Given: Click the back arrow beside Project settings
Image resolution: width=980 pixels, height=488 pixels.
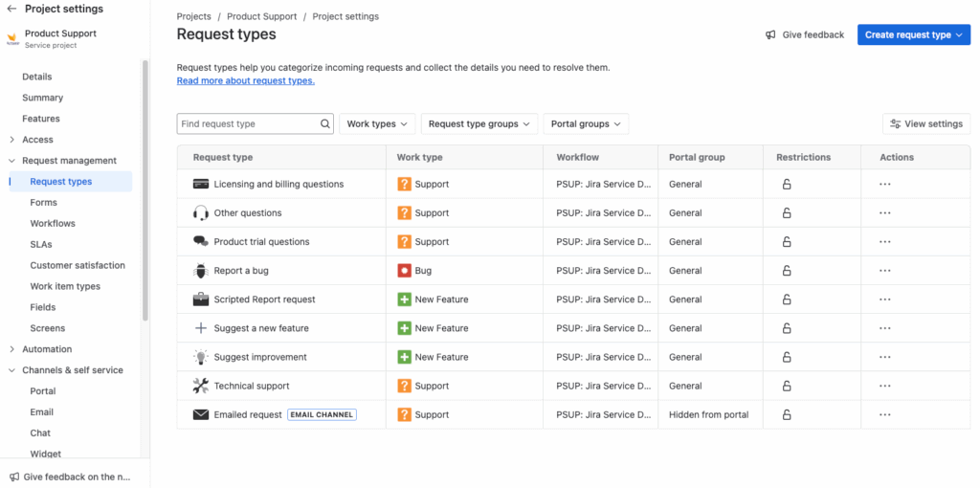Looking at the screenshot, I should [11, 9].
